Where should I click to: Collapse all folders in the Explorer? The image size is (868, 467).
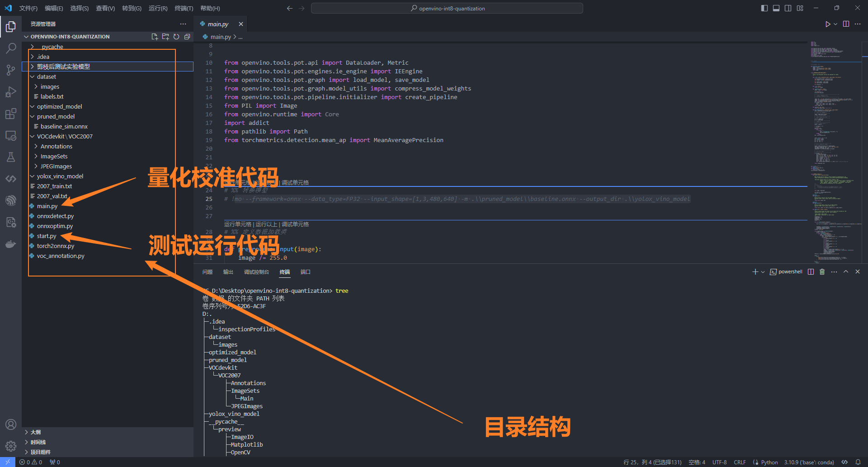pos(187,37)
